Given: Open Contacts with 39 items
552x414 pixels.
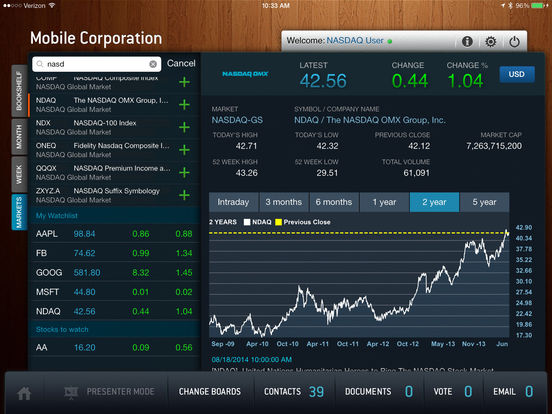Looking at the screenshot, I should pos(294,392).
